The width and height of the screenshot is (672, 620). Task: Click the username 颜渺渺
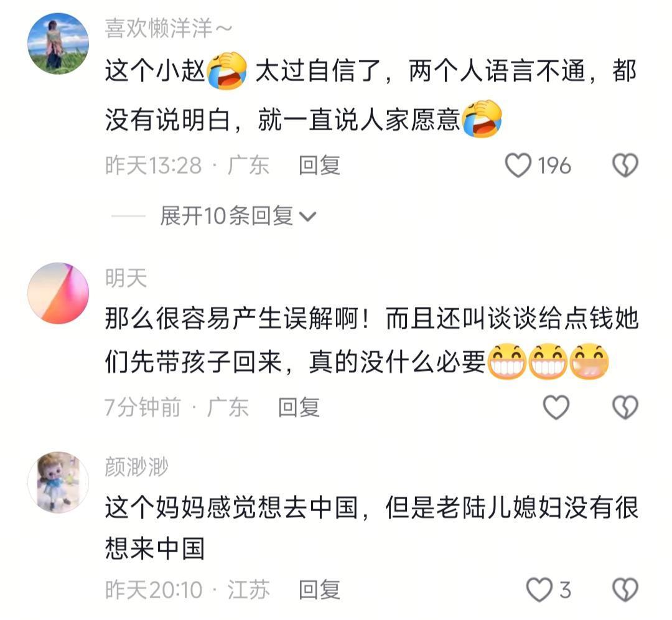[137, 467]
